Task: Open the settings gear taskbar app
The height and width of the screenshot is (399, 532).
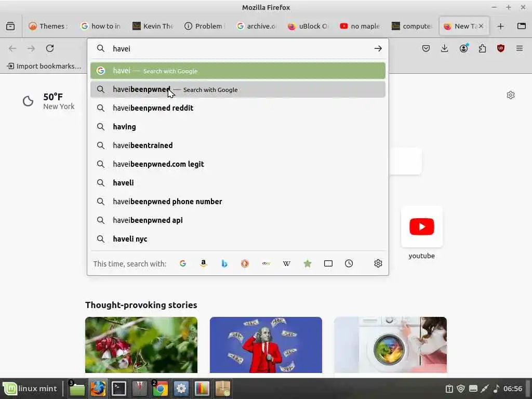Action: tap(181, 389)
